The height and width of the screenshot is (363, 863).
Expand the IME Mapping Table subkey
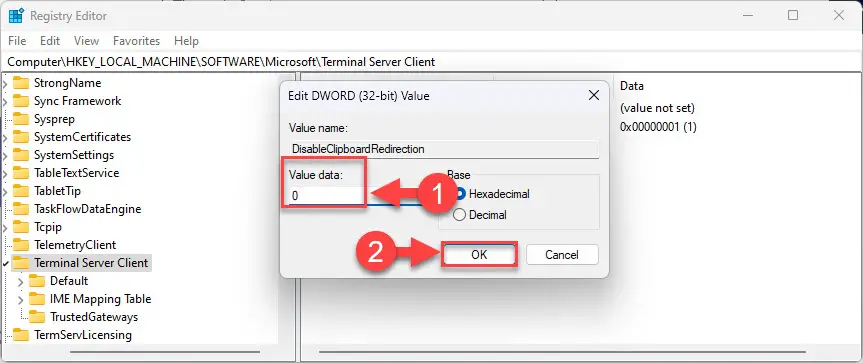21,300
